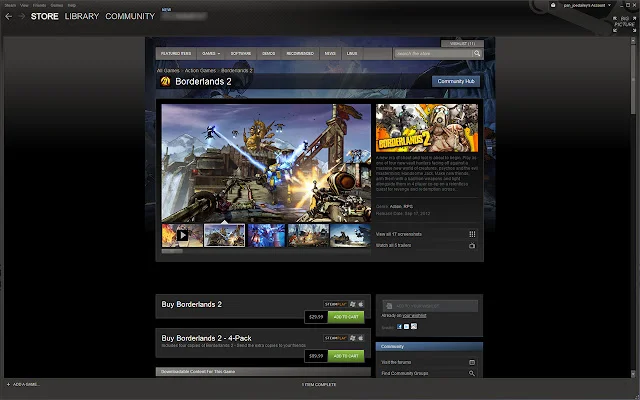Image resolution: width=640 pixels, height=400 pixels.
Task: Expand the account name dropdown
Action: (x=587, y=5)
